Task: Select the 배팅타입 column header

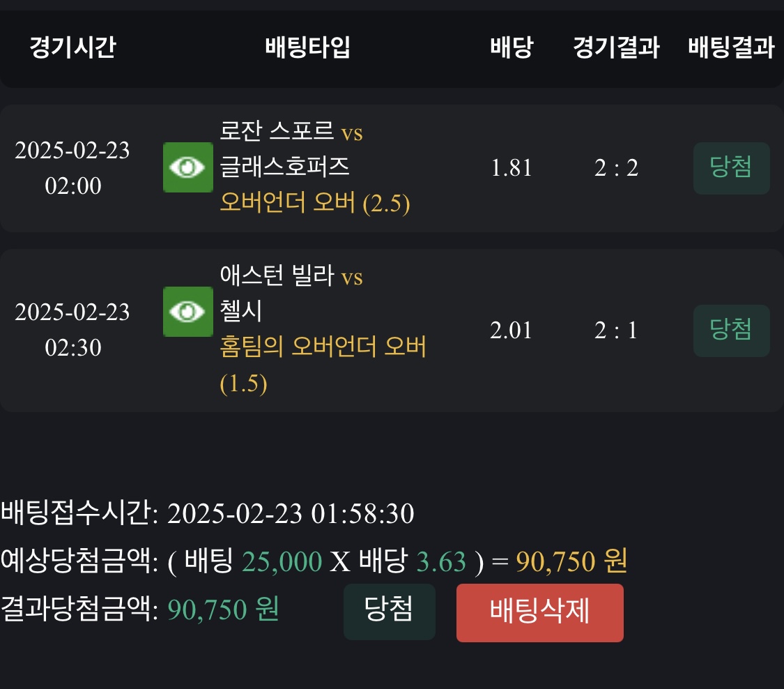Action: pos(308,48)
